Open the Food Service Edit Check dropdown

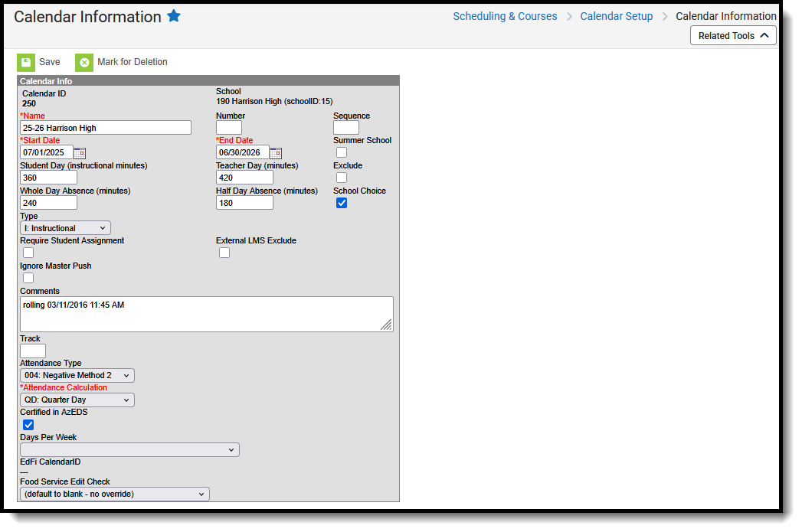[x=114, y=494]
